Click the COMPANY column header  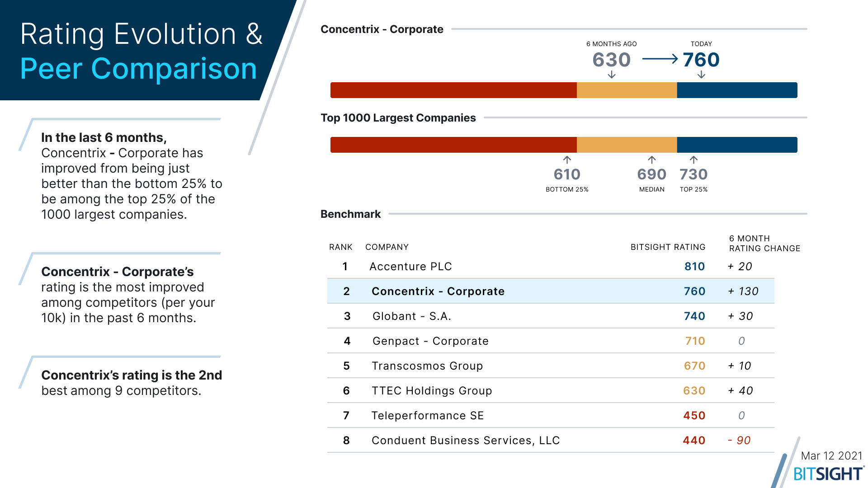(387, 247)
